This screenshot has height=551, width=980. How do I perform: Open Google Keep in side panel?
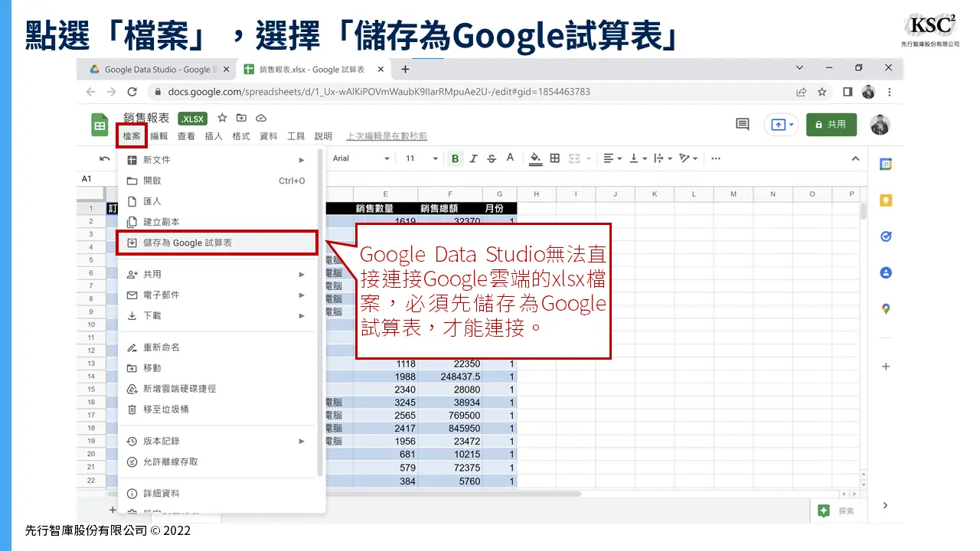tap(886, 201)
